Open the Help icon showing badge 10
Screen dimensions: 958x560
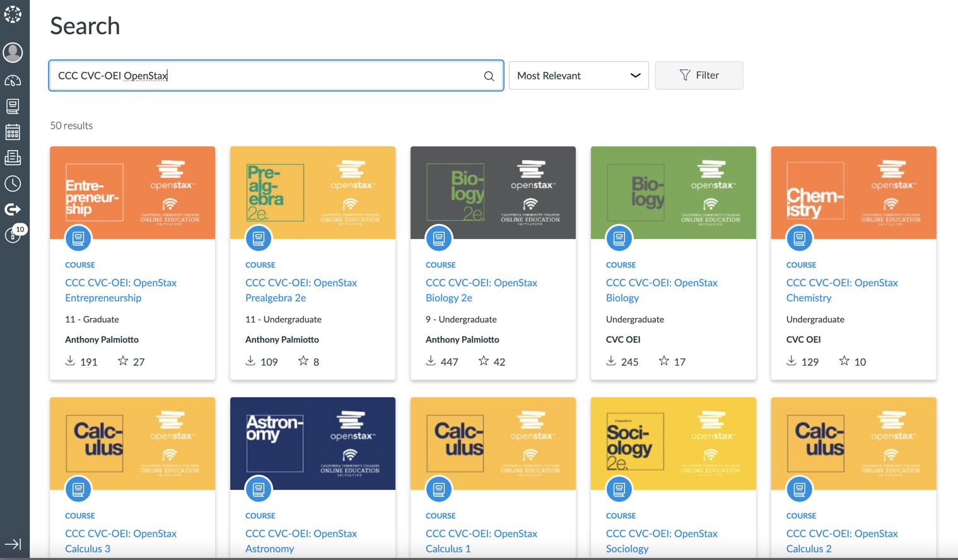click(13, 236)
